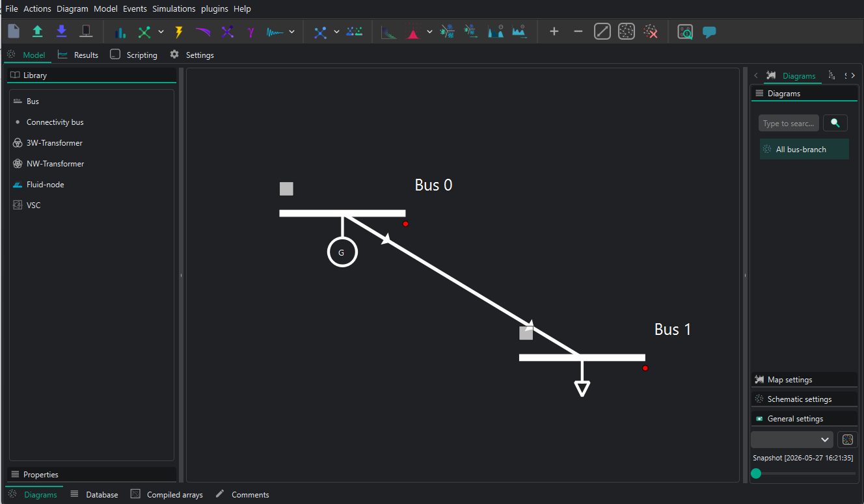The height and width of the screenshot is (504, 864).
Task: Click the magenta gamma symbol icon
Action: 251,31
